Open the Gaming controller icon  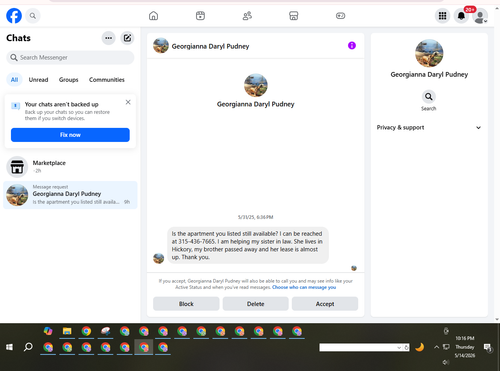click(x=340, y=16)
